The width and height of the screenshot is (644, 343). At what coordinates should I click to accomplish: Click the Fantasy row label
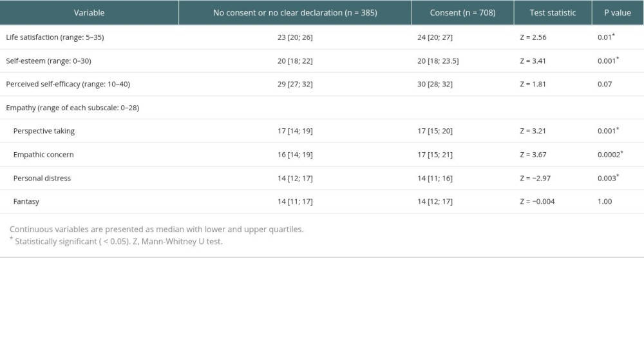(26, 202)
